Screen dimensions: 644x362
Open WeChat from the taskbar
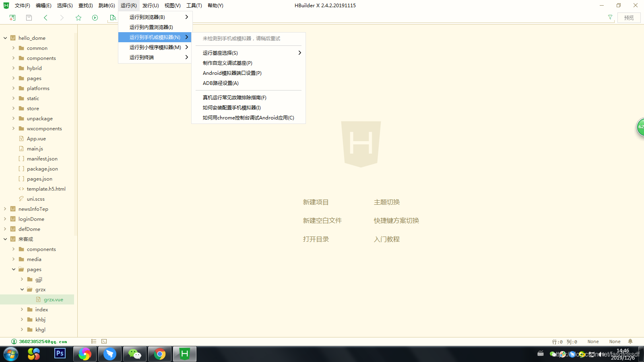click(x=134, y=354)
